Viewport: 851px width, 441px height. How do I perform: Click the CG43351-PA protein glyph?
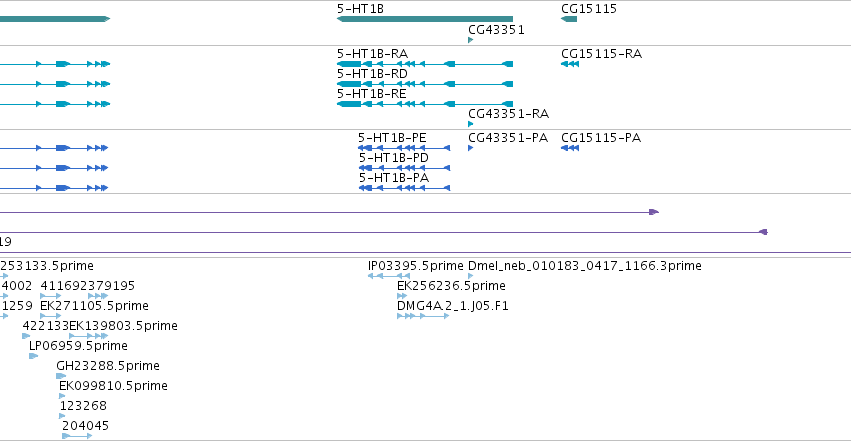(471, 148)
